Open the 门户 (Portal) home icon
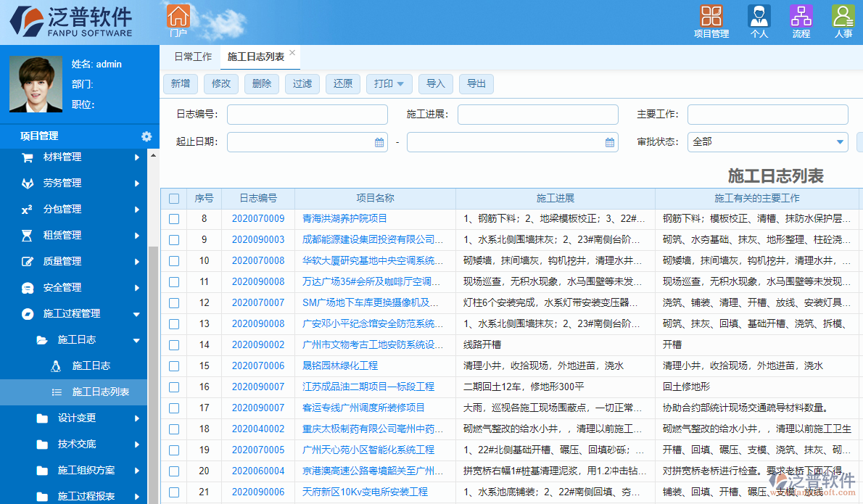This screenshot has width=863, height=504. tap(178, 18)
